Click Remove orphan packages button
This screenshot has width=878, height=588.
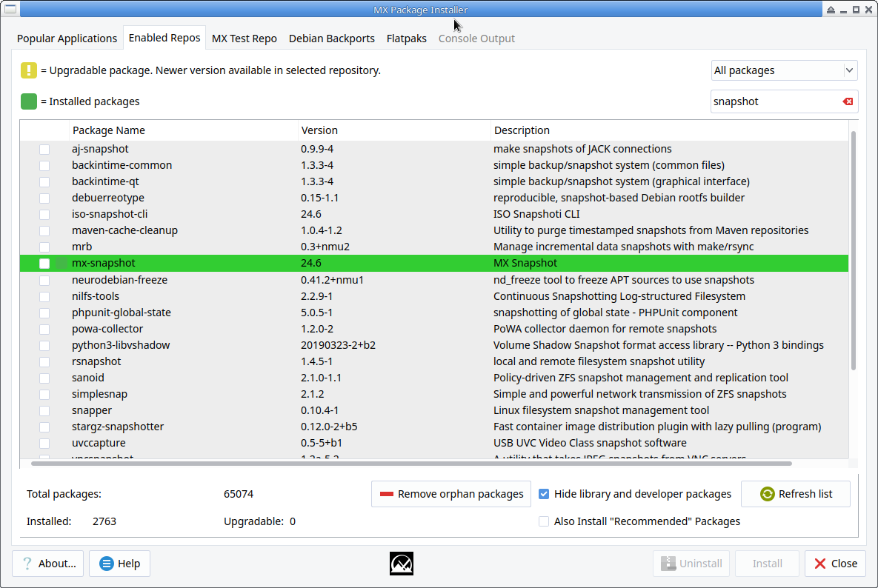click(450, 494)
